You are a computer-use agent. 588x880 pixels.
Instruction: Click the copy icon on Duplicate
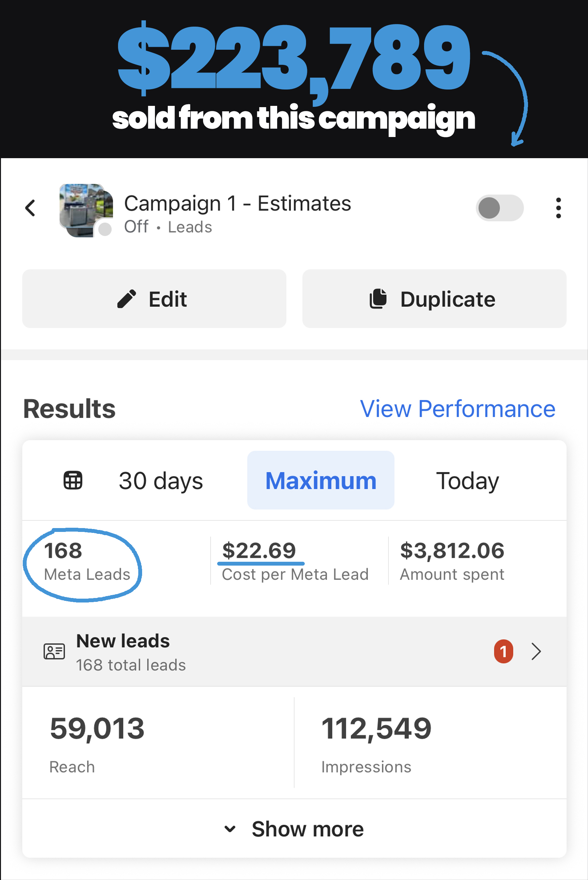coord(378,299)
